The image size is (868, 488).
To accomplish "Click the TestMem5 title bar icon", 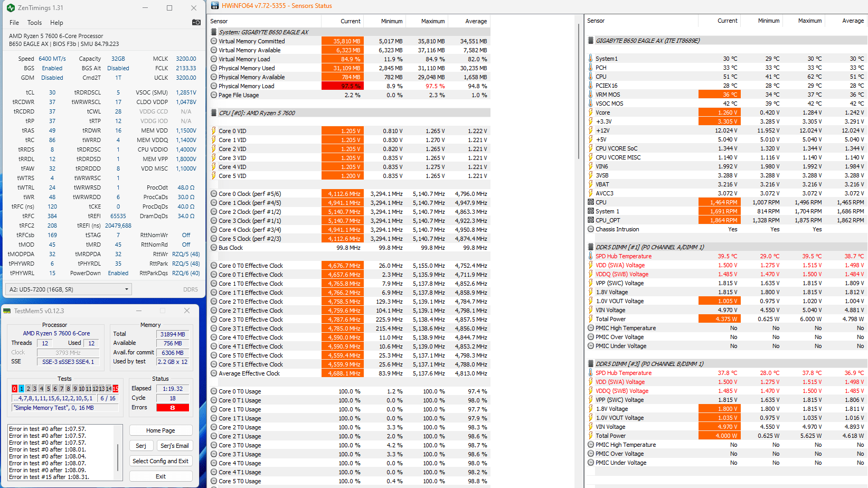I will pyautogui.click(x=7, y=311).
